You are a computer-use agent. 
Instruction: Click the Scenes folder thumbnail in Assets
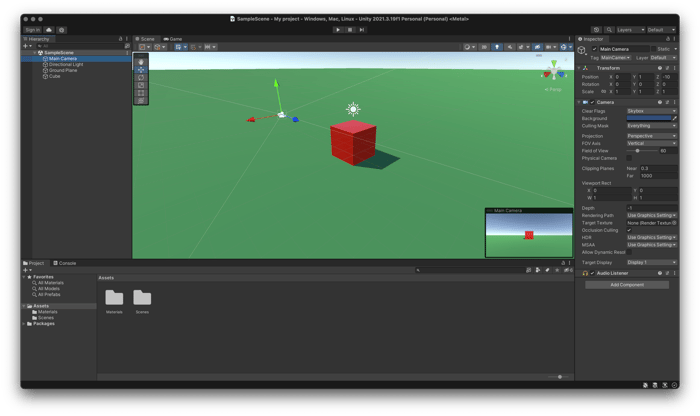pos(142,298)
